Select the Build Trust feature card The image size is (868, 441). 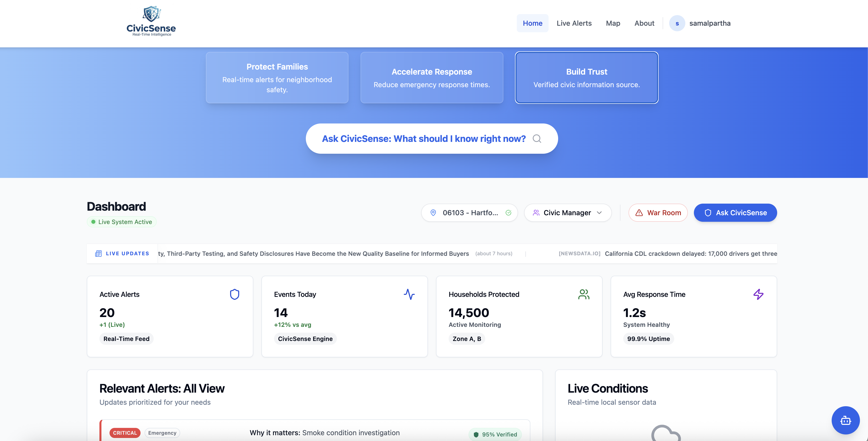coord(586,78)
